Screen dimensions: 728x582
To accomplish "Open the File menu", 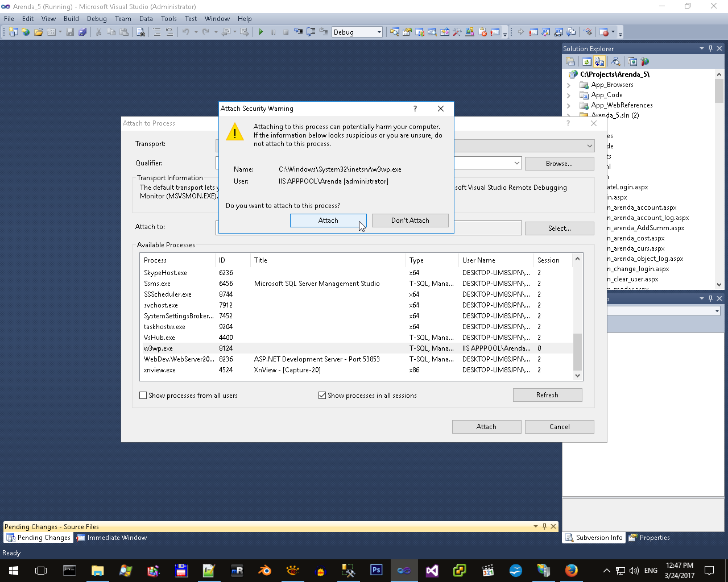I will tap(9, 19).
